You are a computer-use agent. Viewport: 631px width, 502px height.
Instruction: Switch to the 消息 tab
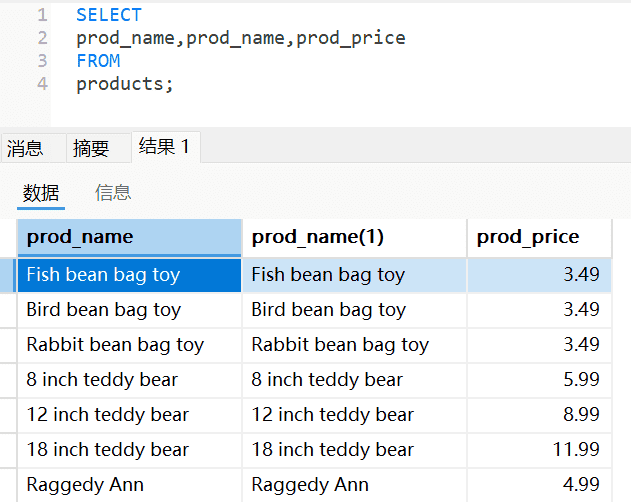click(x=25, y=149)
